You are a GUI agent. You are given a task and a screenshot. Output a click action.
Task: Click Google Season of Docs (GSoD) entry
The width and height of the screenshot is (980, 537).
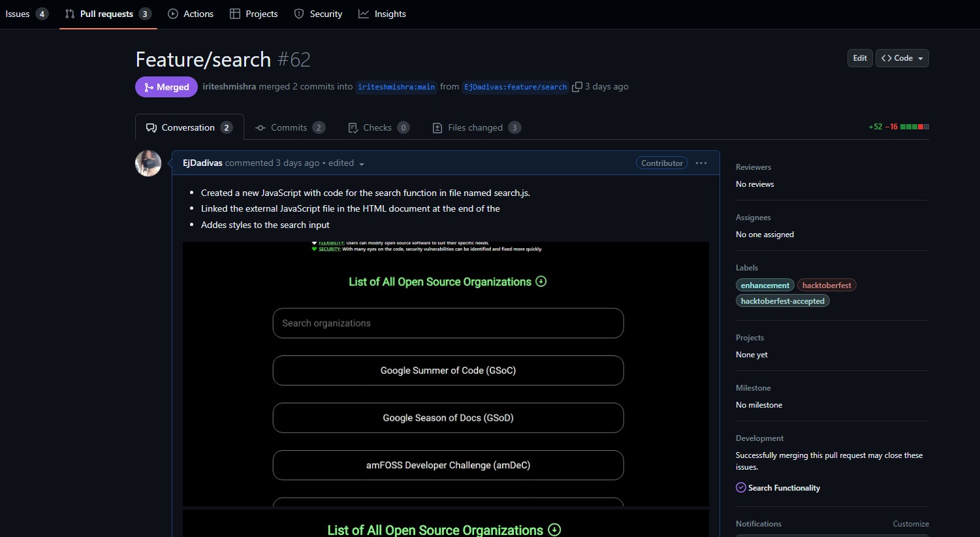point(448,418)
